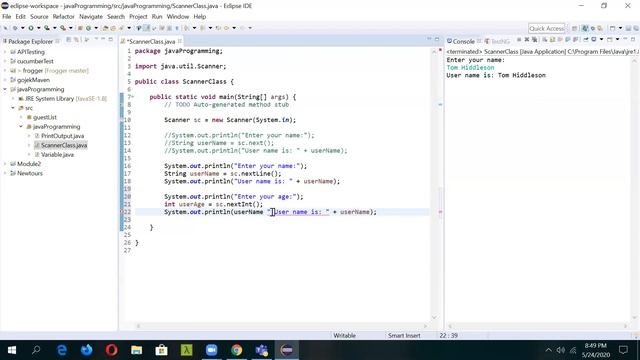Expand the guestList package

(x=21, y=117)
